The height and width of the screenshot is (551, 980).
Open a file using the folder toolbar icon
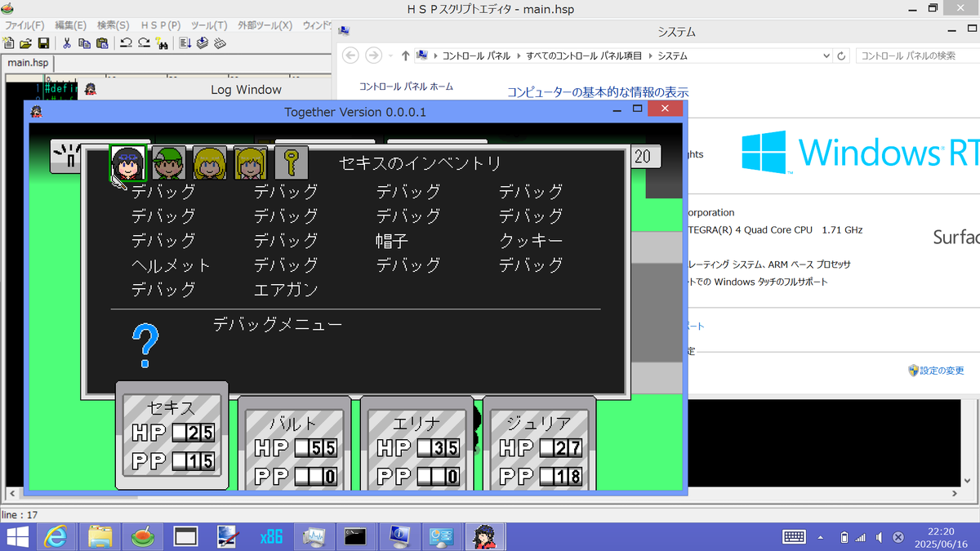coord(25,43)
